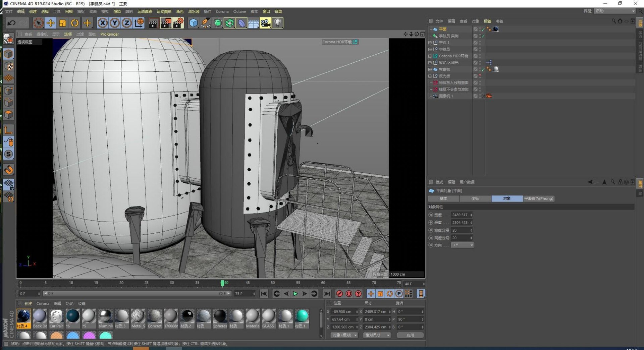This screenshot has height=350, width=644.
Task: Switch to the 坐标 attribute tab
Action: click(475, 198)
